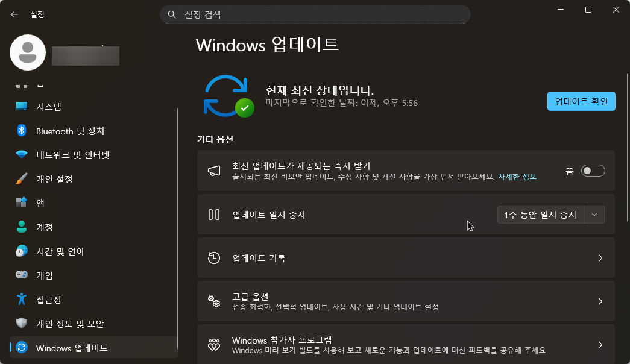Open 게임 settings category
The height and width of the screenshot is (364, 630).
(x=93, y=275)
